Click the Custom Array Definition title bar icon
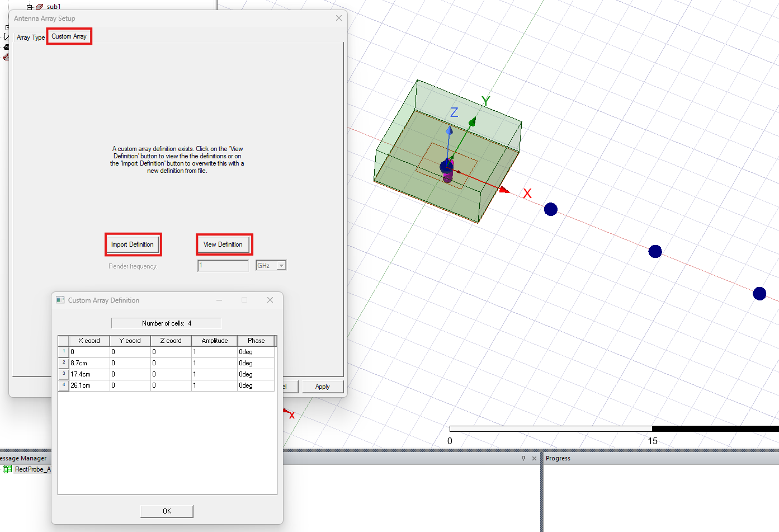Screen dimensions: 779x532 click(60, 300)
